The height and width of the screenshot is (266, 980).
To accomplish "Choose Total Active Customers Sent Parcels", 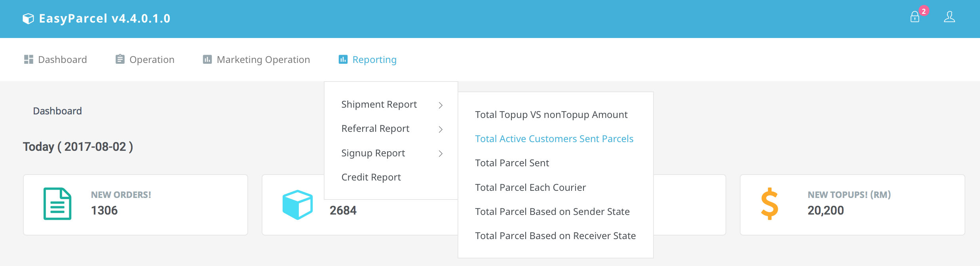I will tap(554, 139).
